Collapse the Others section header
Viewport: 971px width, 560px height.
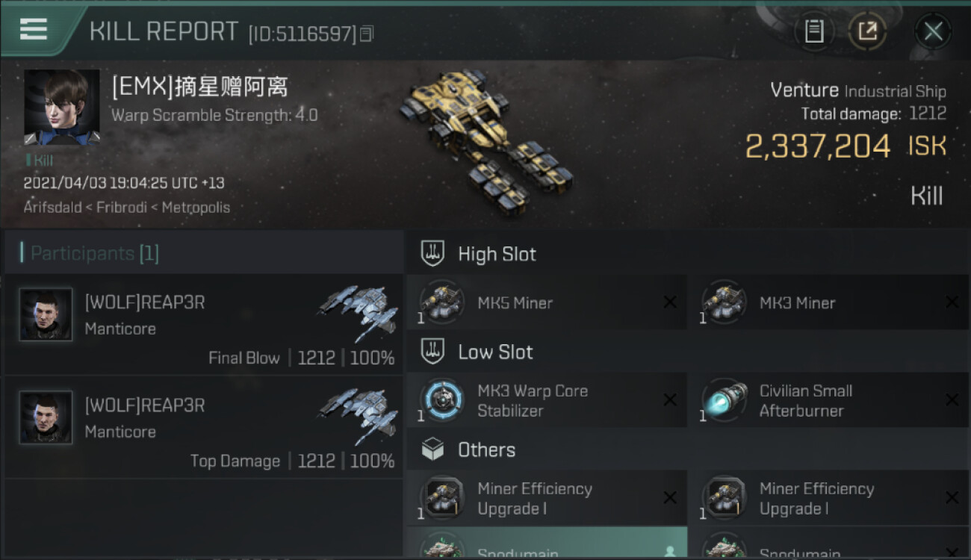click(x=688, y=449)
